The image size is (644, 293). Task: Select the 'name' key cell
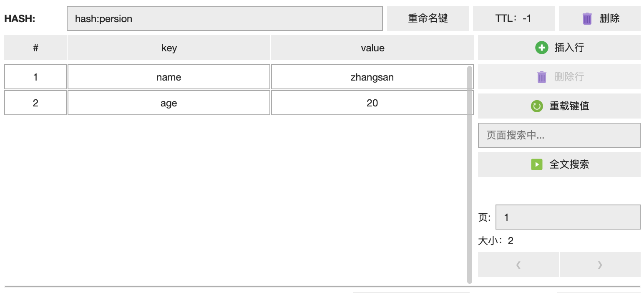coord(169,77)
